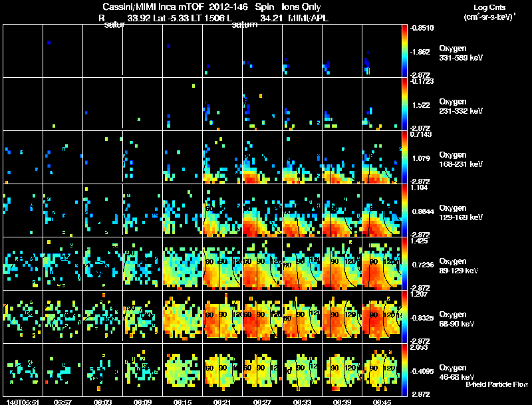Click the 06:21 time axis label
The image size is (532, 405).
tap(222, 402)
